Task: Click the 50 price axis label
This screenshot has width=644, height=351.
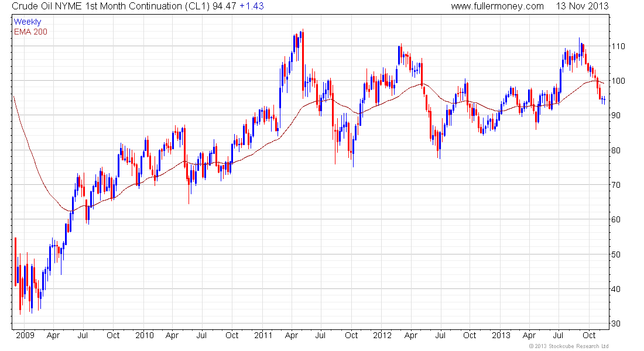Action: 616,254
